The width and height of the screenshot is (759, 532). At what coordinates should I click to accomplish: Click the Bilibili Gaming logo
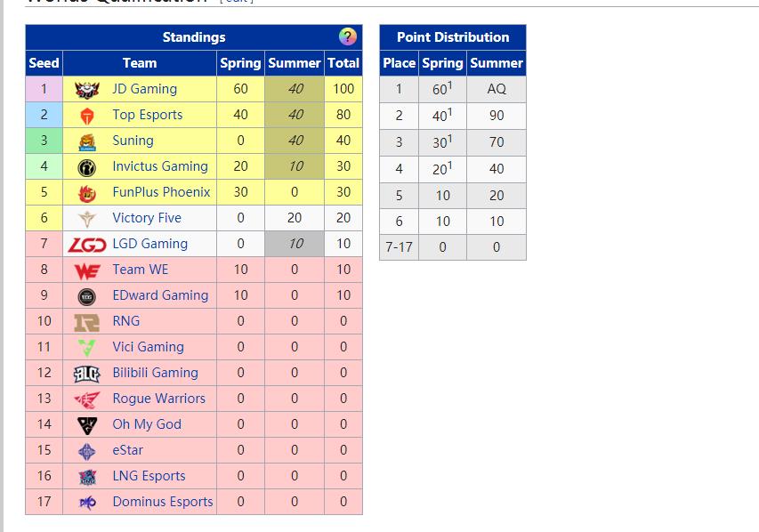[87, 373]
